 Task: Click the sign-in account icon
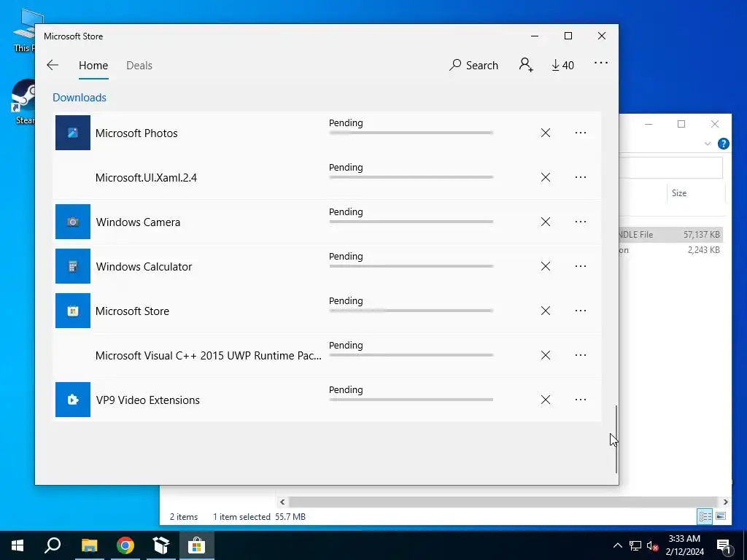click(526, 65)
